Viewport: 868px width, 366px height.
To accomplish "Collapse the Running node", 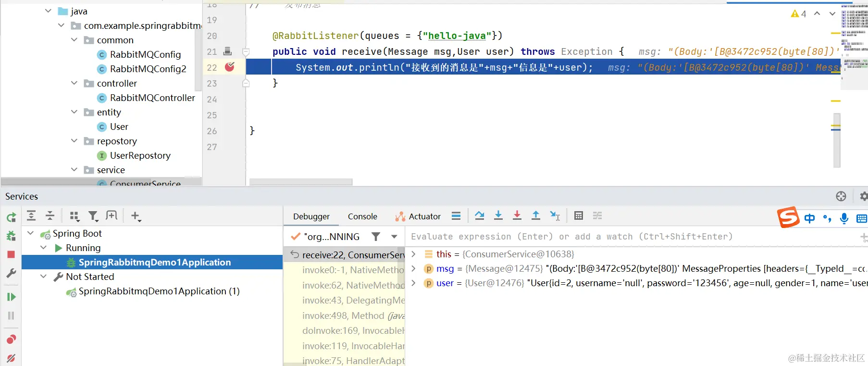I will coord(44,248).
